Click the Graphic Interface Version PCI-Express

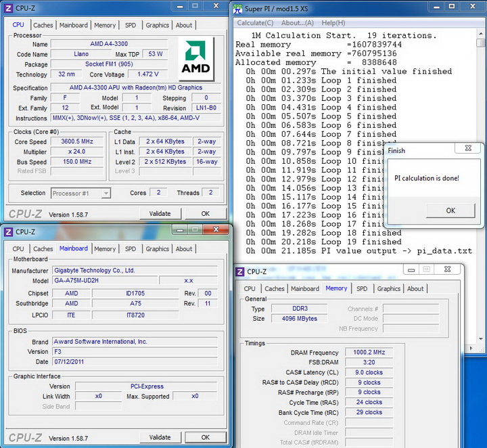(x=147, y=386)
